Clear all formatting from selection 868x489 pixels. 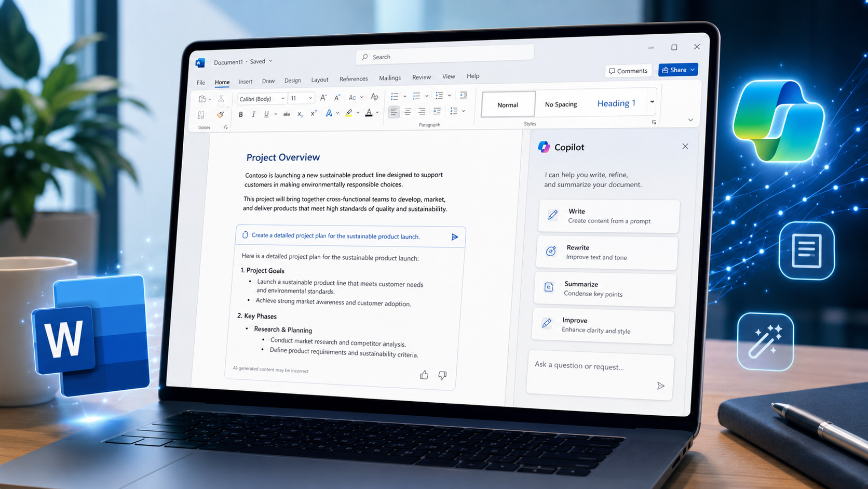tap(374, 97)
